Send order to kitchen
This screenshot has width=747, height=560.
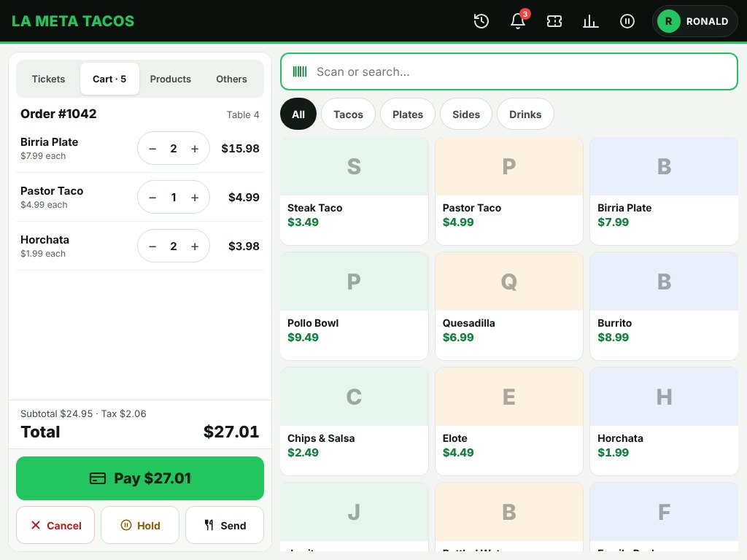coord(225,525)
